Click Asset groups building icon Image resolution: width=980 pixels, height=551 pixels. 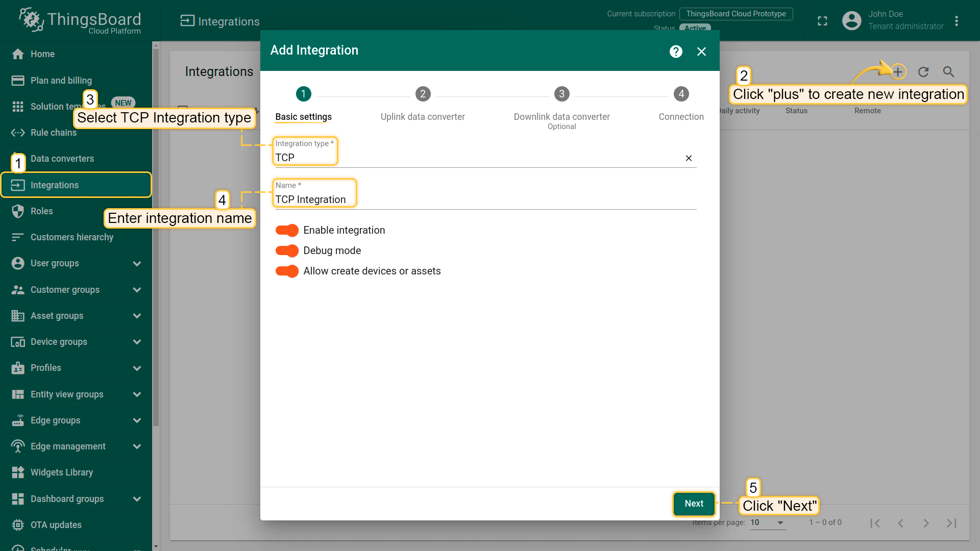coord(18,316)
